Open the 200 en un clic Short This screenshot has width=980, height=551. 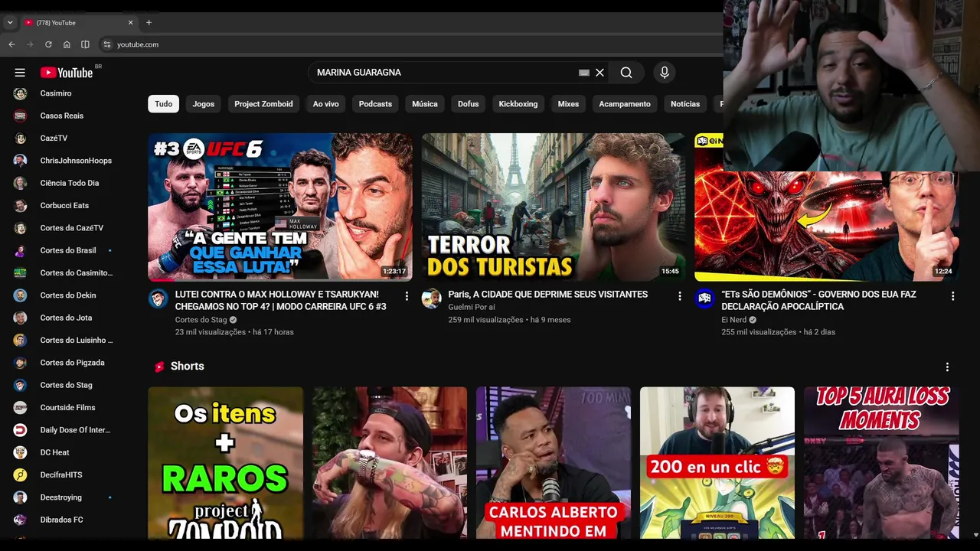point(717,463)
